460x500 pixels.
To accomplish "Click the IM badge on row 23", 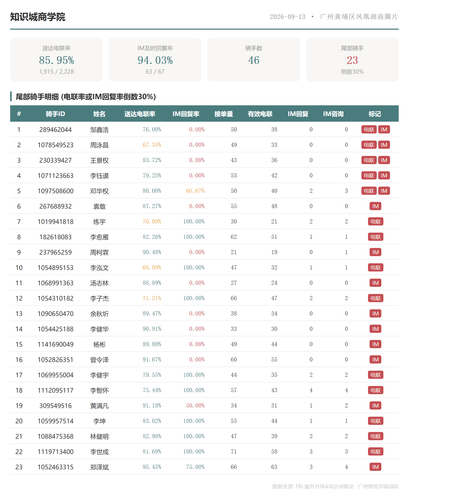I will [375, 467].
